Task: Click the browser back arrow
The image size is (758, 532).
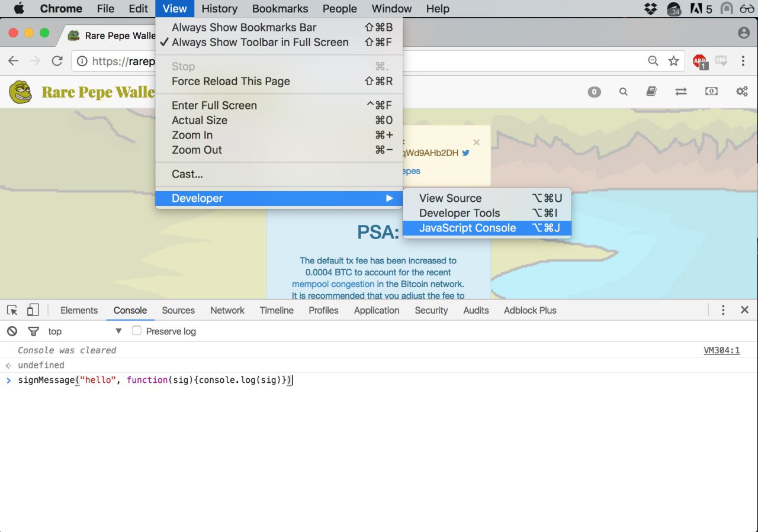Action: (x=13, y=61)
